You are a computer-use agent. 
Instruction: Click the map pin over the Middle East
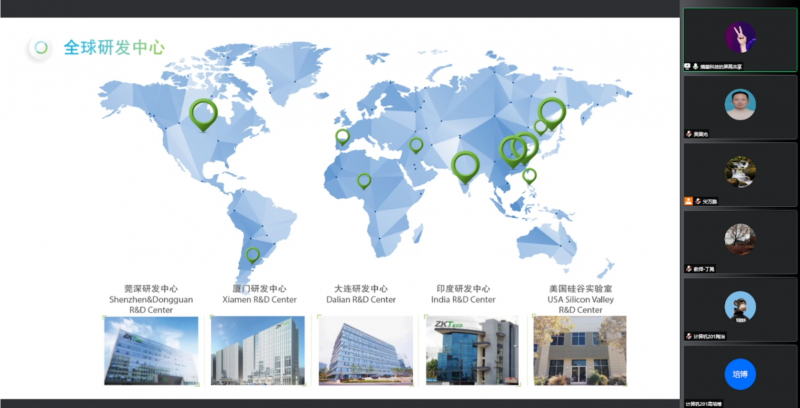(416, 145)
